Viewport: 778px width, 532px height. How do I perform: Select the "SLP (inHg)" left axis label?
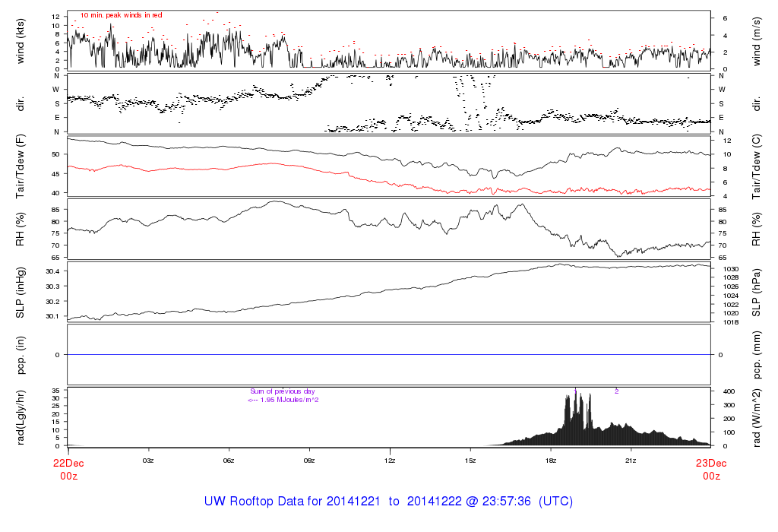pyautogui.click(x=21, y=293)
